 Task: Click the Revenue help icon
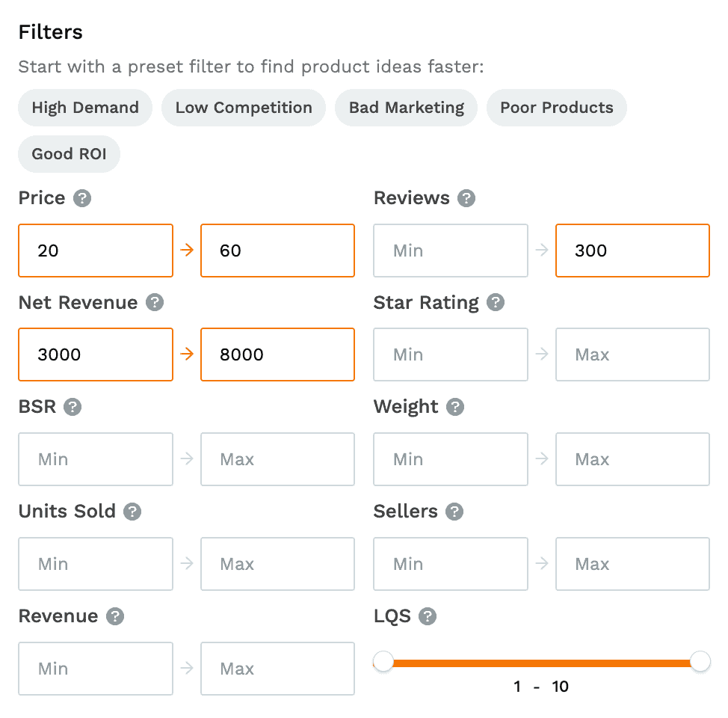click(115, 617)
